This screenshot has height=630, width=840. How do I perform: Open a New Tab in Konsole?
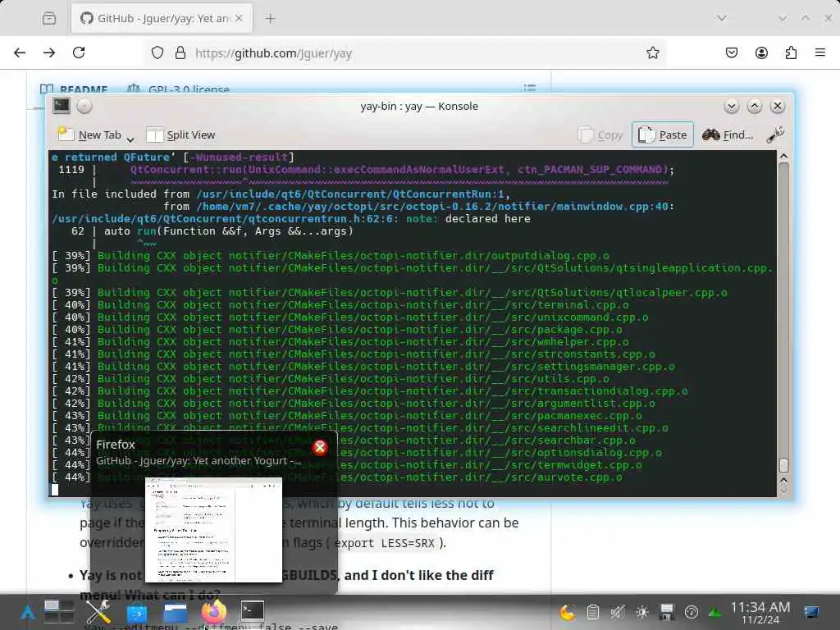pyautogui.click(x=89, y=135)
